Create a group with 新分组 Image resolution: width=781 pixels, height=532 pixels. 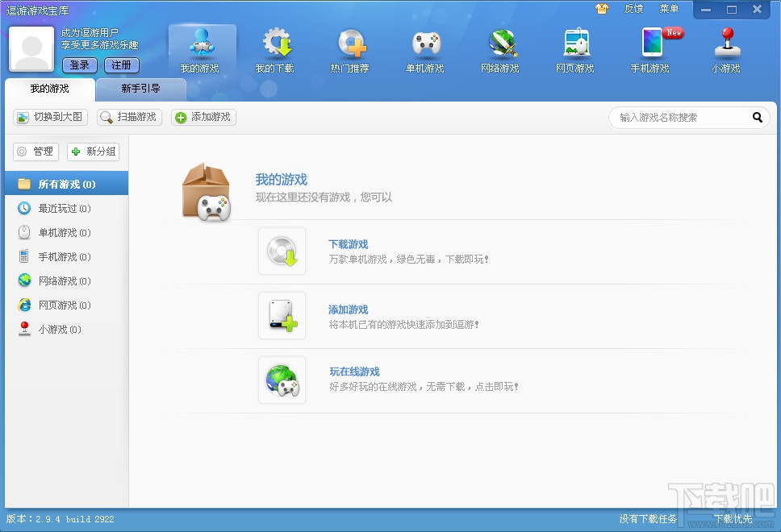(93, 152)
